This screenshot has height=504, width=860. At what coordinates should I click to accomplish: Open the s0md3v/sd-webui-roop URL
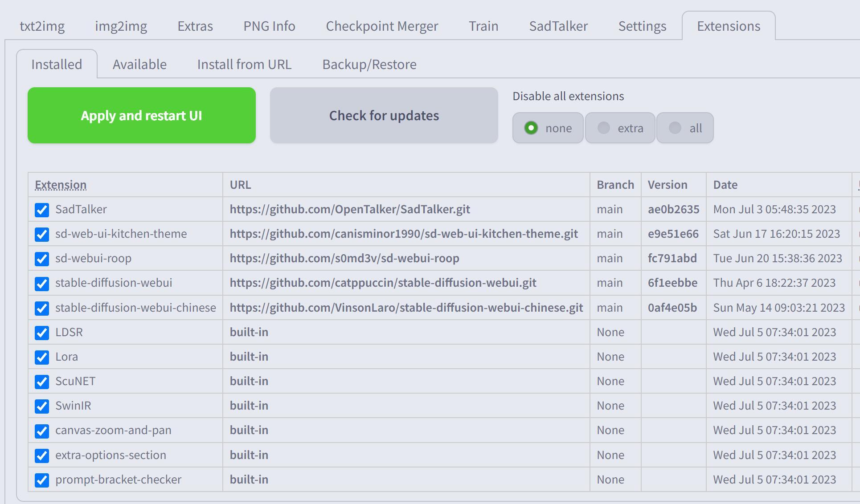(344, 258)
